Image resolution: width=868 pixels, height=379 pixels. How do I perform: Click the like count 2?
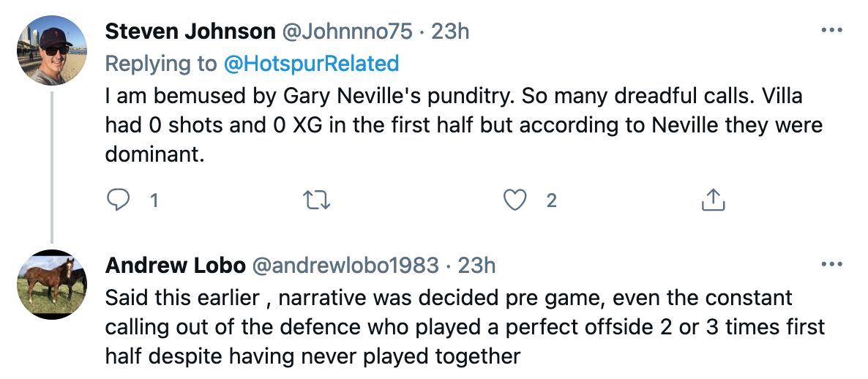(552, 200)
